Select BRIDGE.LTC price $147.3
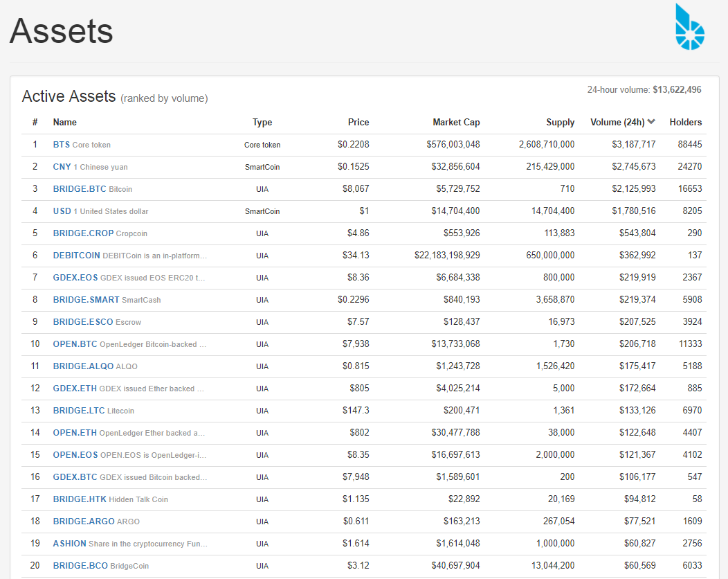The width and height of the screenshot is (728, 579). 356,410
